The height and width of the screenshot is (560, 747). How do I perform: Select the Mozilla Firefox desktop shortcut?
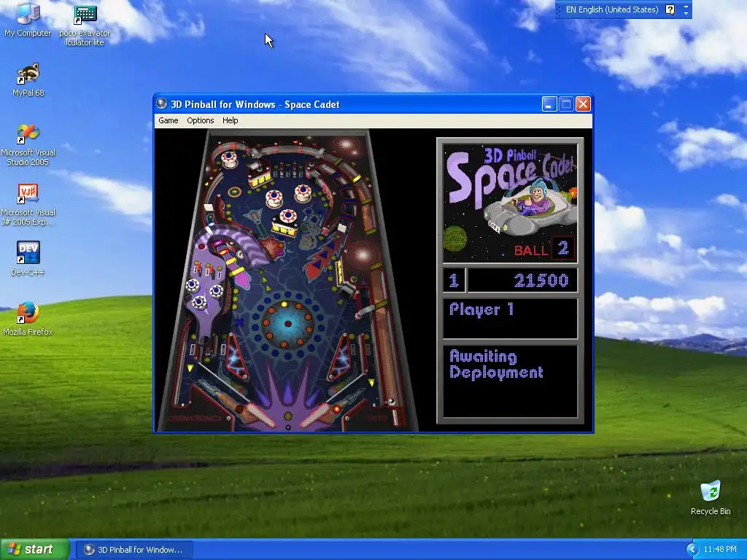pos(28,319)
